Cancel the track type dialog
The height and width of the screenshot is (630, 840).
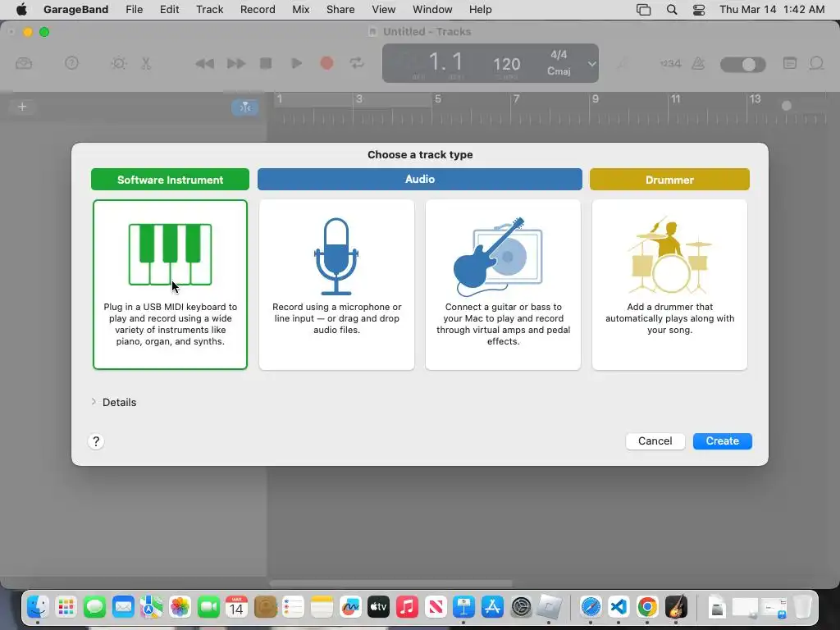(x=655, y=441)
